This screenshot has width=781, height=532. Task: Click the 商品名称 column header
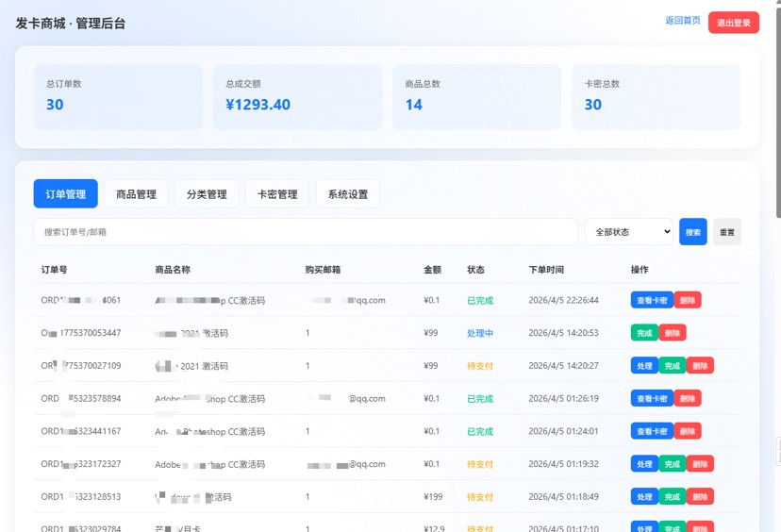[173, 270]
